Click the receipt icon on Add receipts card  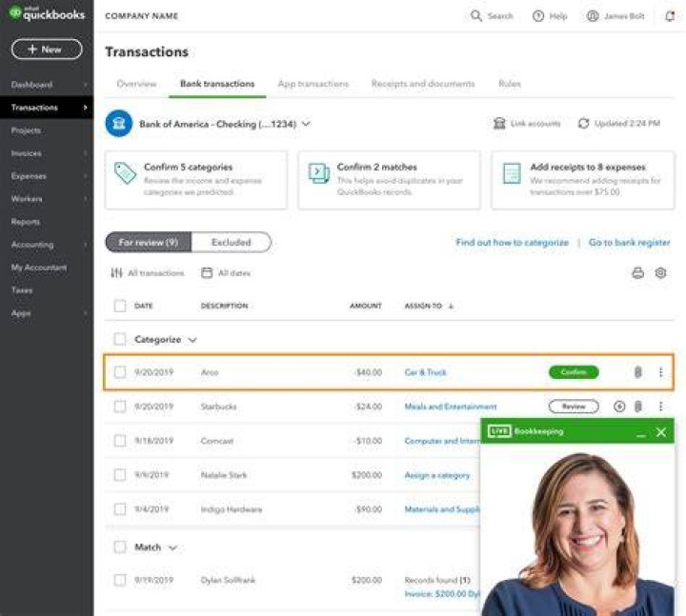512,173
